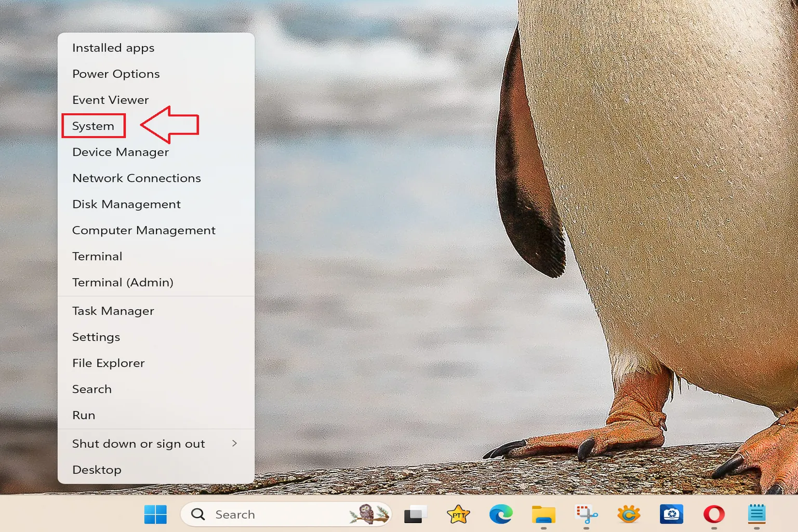
Task: Click the taskbar Search box
Action: pos(286,514)
